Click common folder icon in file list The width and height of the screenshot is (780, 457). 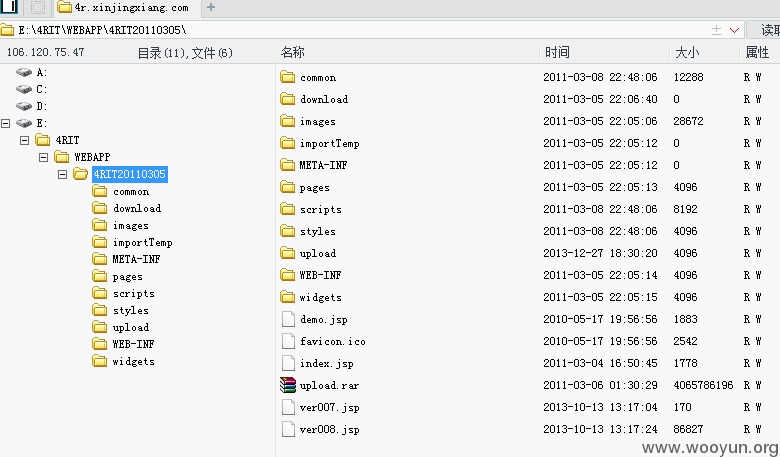coord(288,77)
